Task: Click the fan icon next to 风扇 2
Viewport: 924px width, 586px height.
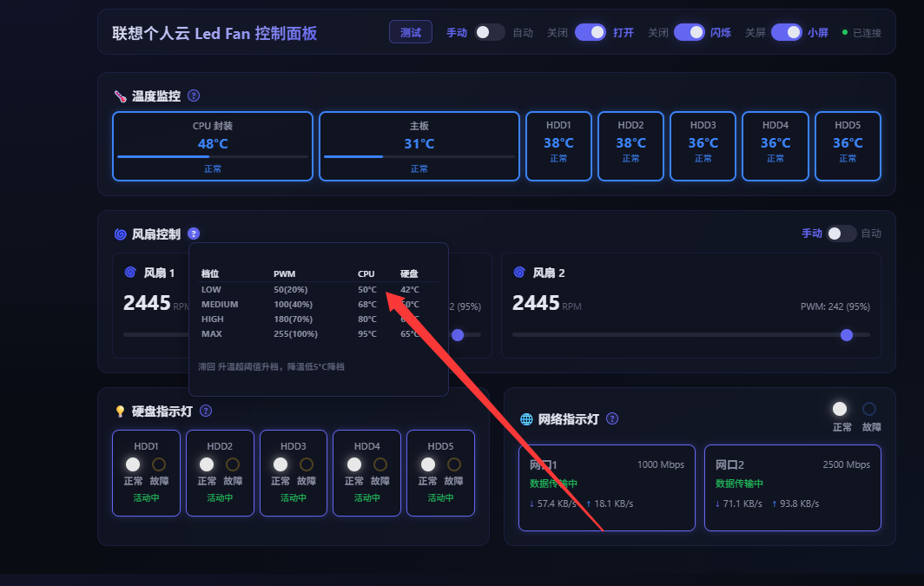Action: coord(519,272)
